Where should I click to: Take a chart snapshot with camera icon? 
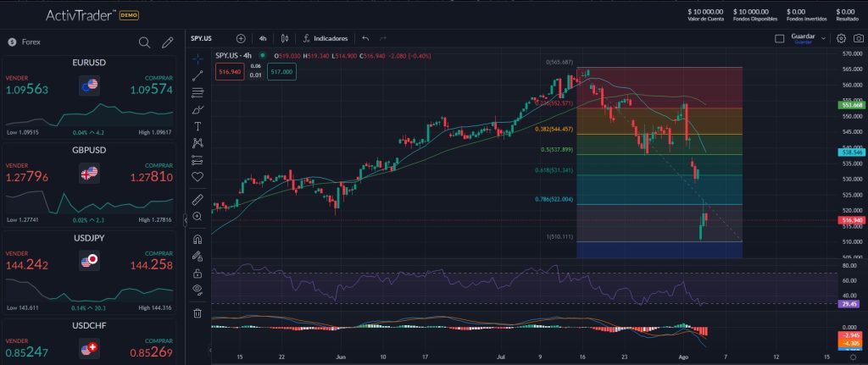857,38
